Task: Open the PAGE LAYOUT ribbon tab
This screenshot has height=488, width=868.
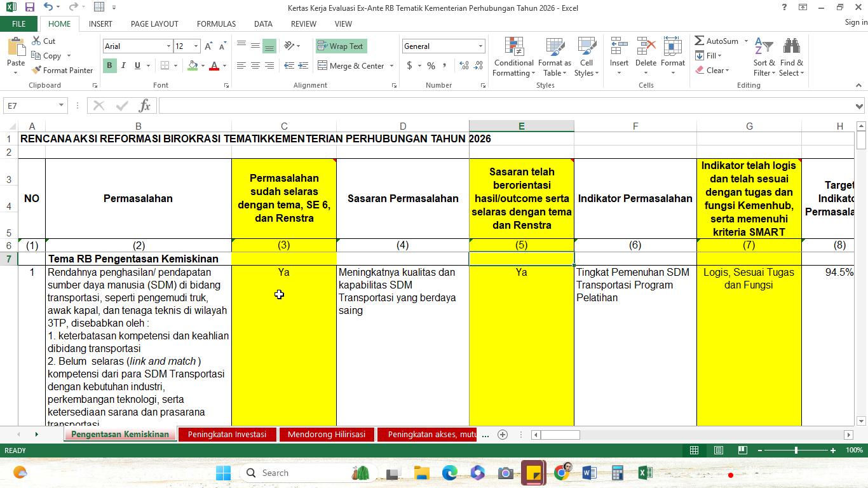Action: (x=154, y=24)
